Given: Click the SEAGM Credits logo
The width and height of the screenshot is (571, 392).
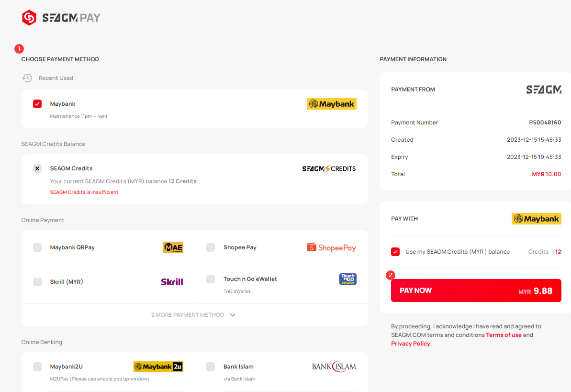Looking at the screenshot, I should coord(329,168).
